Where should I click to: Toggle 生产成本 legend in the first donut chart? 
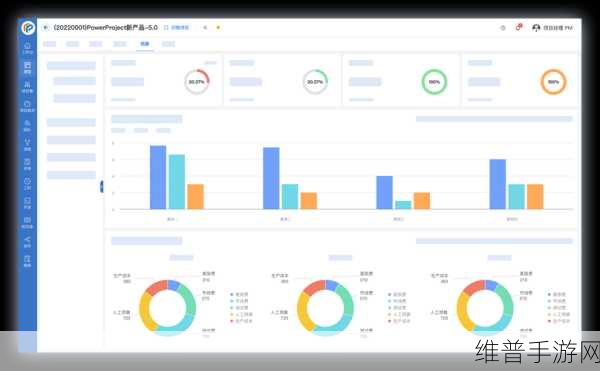241,321
